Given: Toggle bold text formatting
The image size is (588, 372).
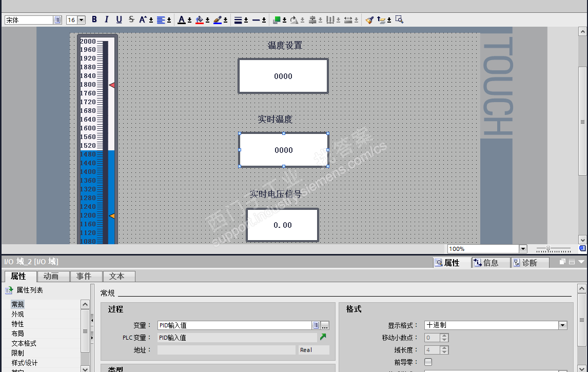Looking at the screenshot, I should (94, 19).
